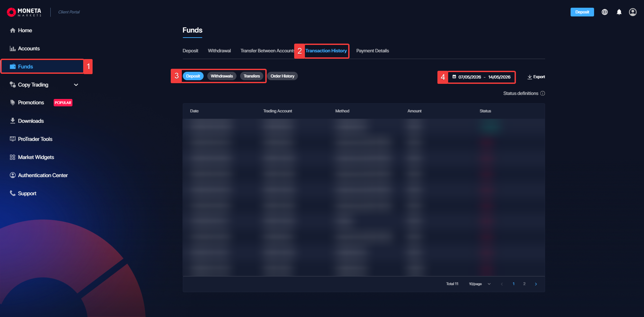
Task: Click the Amount column header
Action: pyautogui.click(x=414, y=111)
